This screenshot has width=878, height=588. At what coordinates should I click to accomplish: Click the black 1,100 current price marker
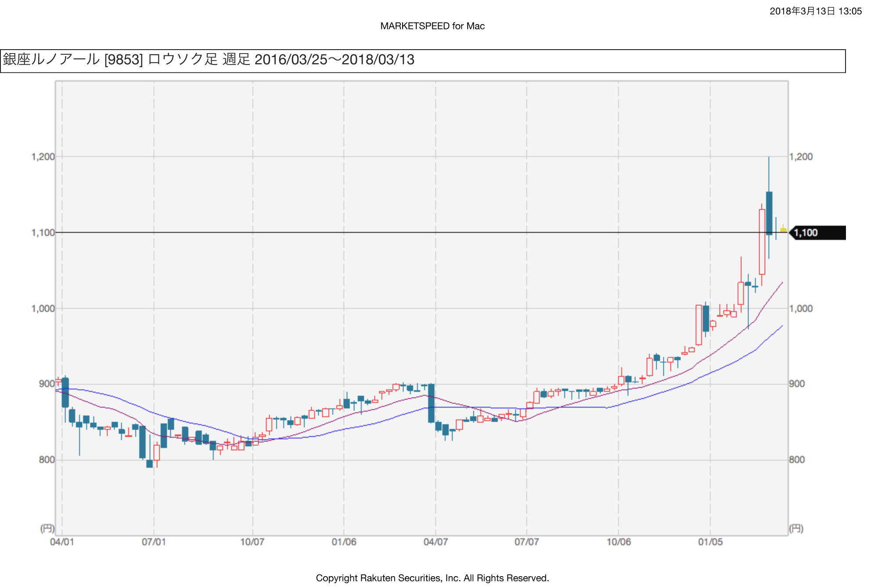[818, 233]
